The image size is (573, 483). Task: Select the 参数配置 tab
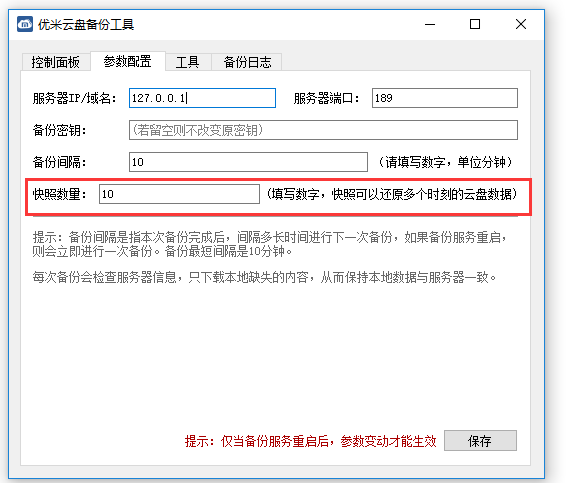pyautogui.click(x=128, y=61)
